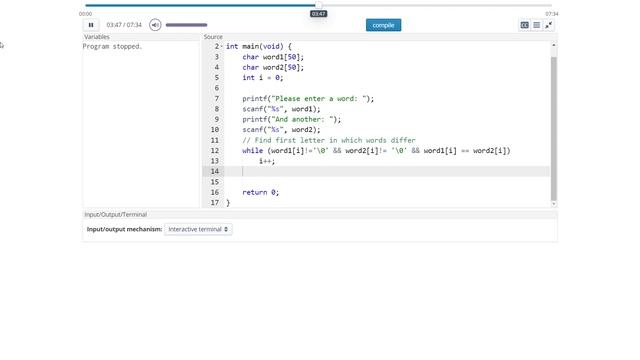Click 'scanf("%s", word2);' on line 10

click(281, 130)
